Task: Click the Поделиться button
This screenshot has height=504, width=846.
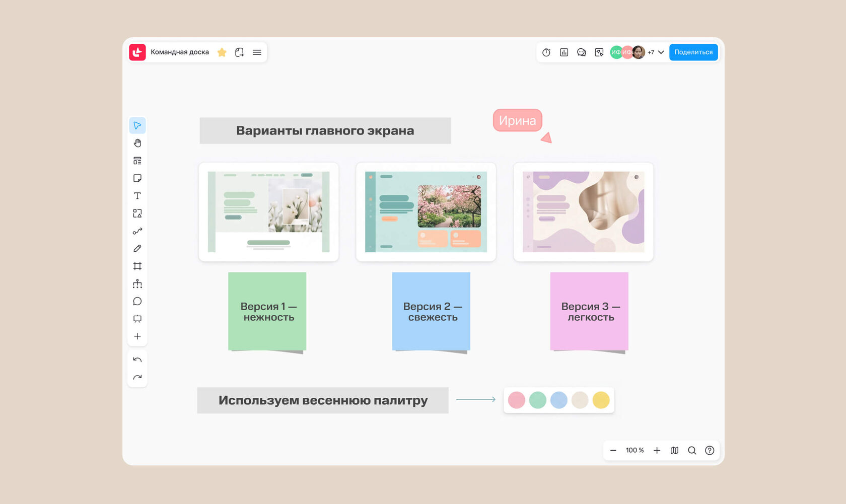Action: tap(693, 52)
